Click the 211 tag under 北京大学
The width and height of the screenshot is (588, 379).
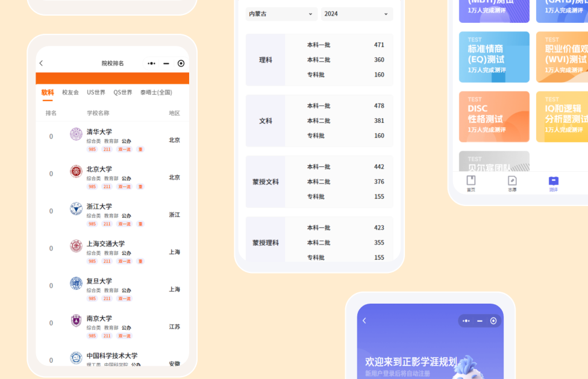tap(107, 187)
